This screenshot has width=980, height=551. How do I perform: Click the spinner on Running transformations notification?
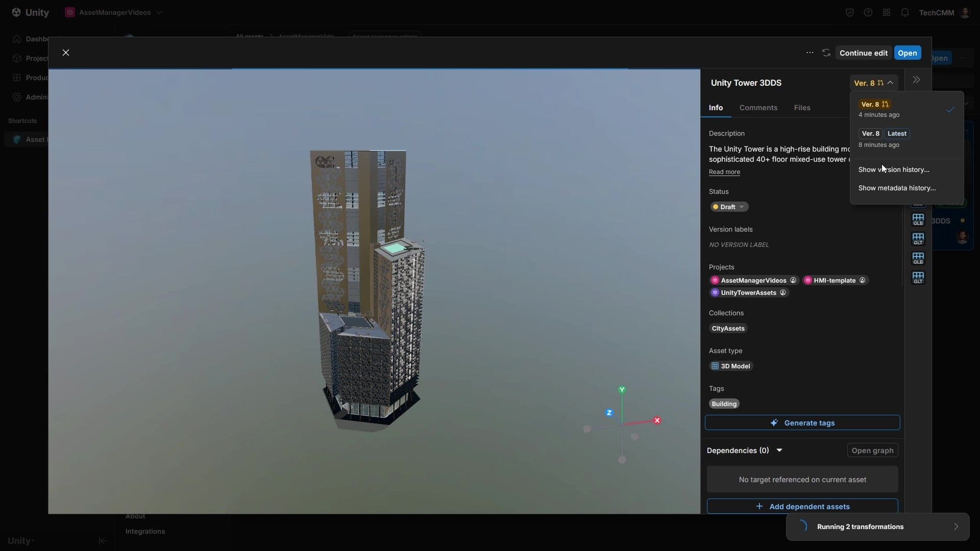pos(802,526)
